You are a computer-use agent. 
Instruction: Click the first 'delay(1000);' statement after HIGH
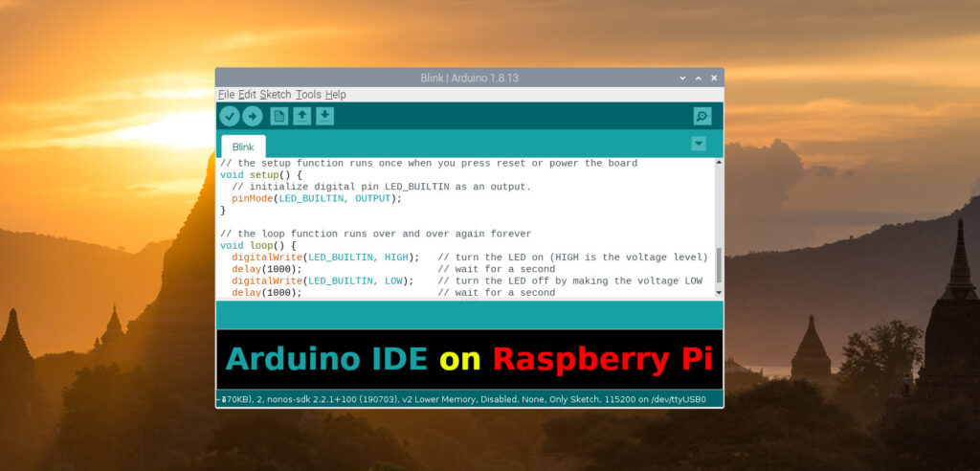267,269
